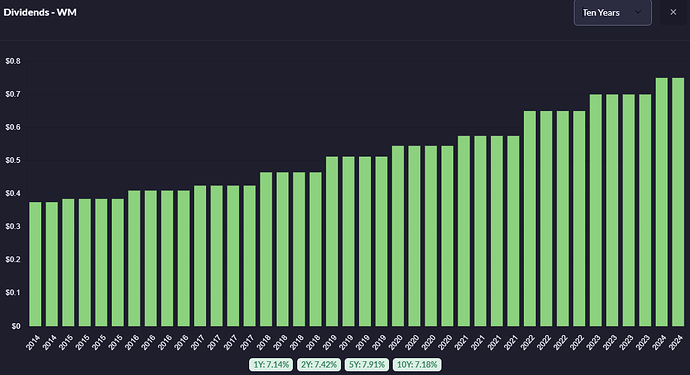Click the first 2021 dividend bar
The image size is (690, 375).
(x=464, y=231)
